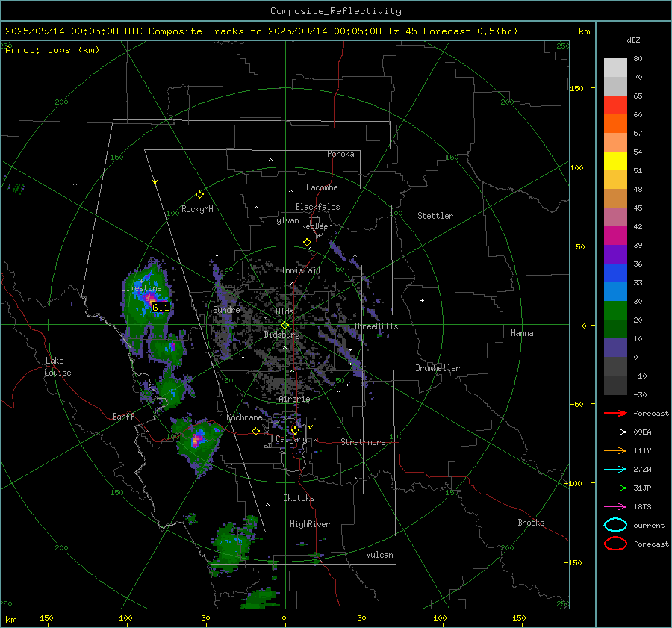Click the Didsbury label
Screen dimensions: 672x628
[281, 335]
